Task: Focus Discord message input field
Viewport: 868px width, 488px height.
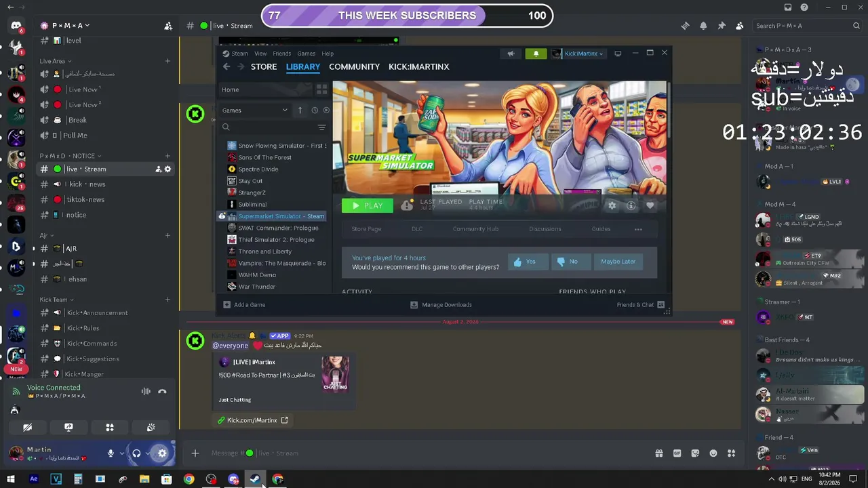Action: point(427,453)
